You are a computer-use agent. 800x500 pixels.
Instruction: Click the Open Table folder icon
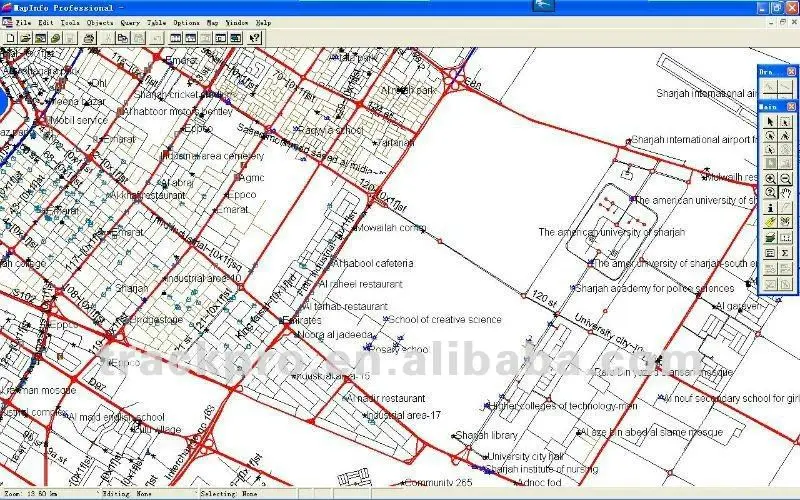coord(26,38)
